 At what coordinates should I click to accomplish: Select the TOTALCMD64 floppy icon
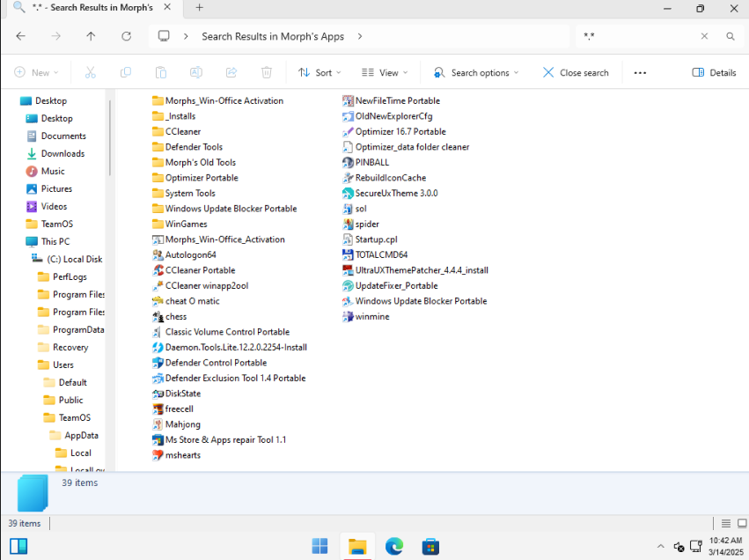[348, 255]
